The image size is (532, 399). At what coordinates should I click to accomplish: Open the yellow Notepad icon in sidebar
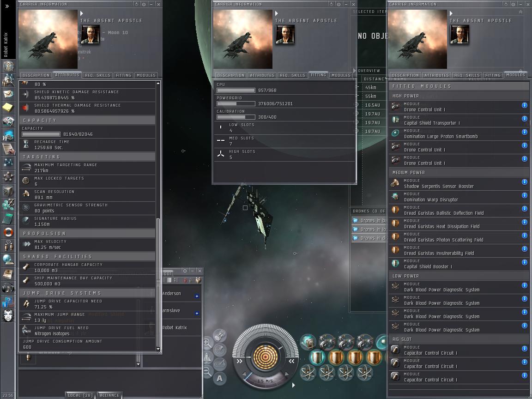(x=8, y=108)
